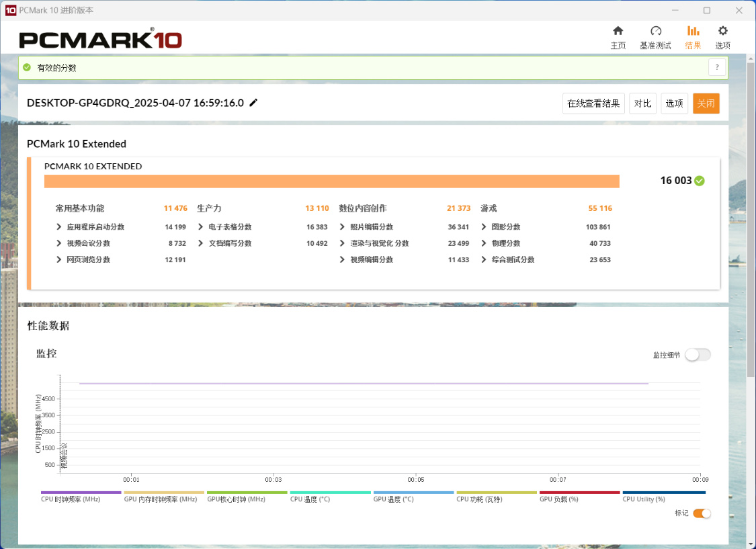Expand 应用程序启动分数 row

point(59,226)
